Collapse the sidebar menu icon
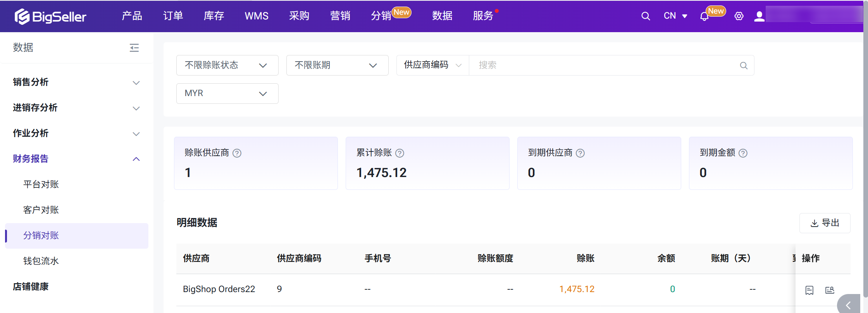The height and width of the screenshot is (313, 868). click(x=134, y=48)
